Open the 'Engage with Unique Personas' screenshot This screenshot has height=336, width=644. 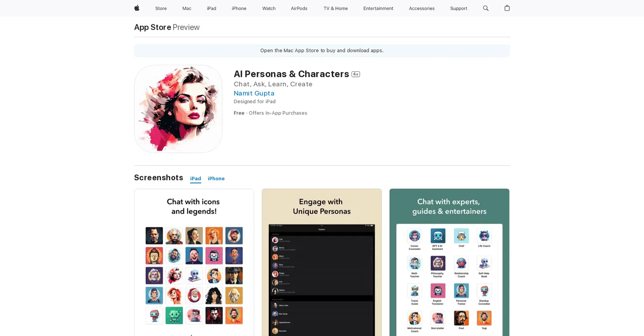pos(322,262)
